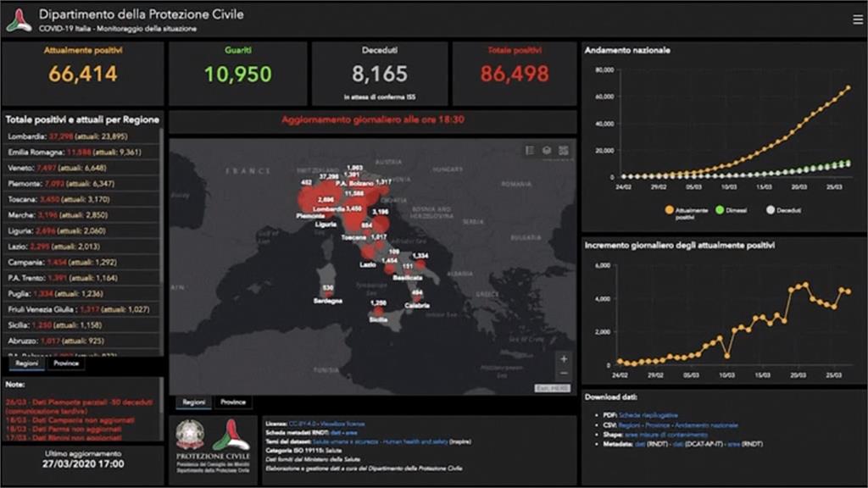The width and height of the screenshot is (868, 488).
Task: Select Marche row in region list
Action: tap(81, 215)
